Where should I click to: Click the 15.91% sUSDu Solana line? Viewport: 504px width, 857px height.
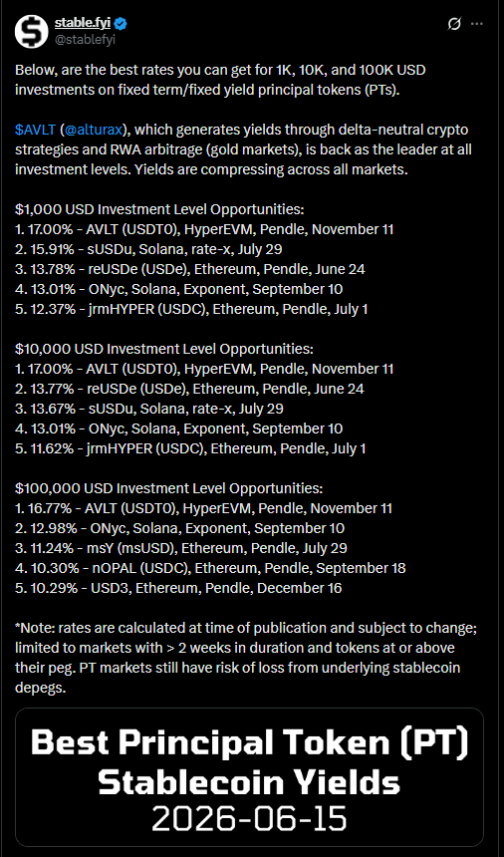pyautogui.click(x=148, y=249)
